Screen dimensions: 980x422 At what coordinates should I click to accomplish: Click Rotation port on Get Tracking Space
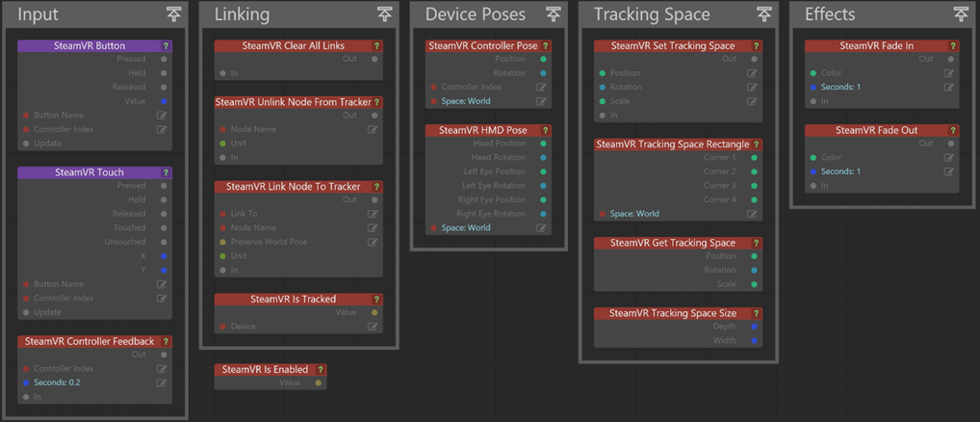click(x=754, y=270)
